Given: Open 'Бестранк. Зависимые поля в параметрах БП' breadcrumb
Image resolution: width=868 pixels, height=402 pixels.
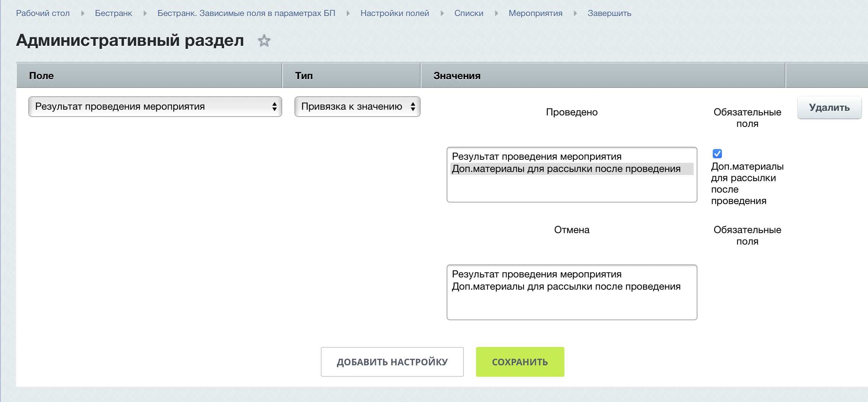Looking at the screenshot, I should [x=246, y=13].
